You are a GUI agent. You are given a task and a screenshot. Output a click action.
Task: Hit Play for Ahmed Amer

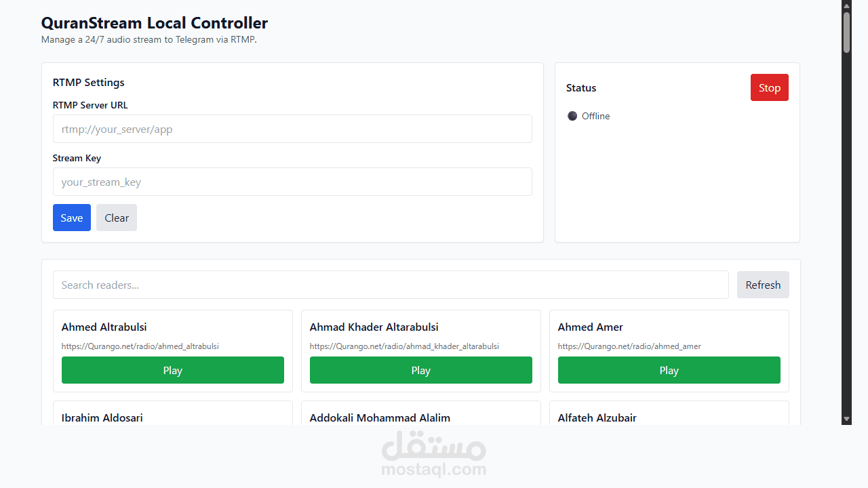(669, 370)
